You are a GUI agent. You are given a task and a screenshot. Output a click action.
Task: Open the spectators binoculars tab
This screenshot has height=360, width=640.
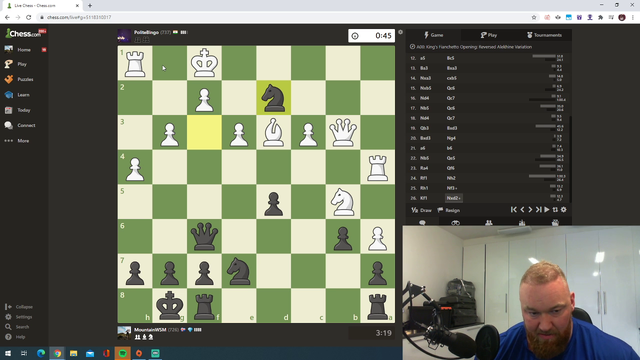click(x=456, y=222)
